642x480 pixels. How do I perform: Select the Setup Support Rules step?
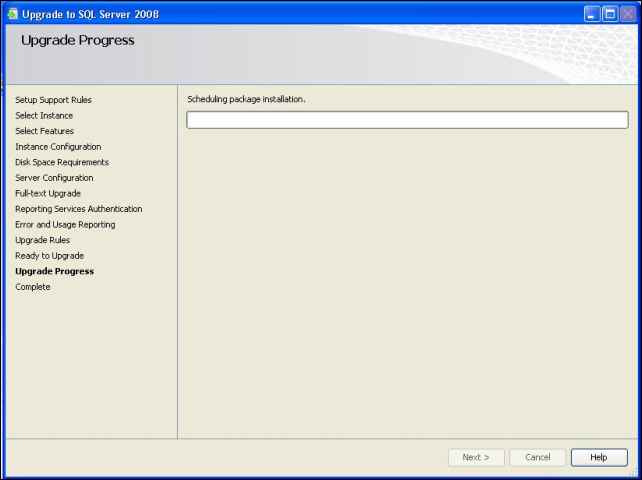coord(54,100)
